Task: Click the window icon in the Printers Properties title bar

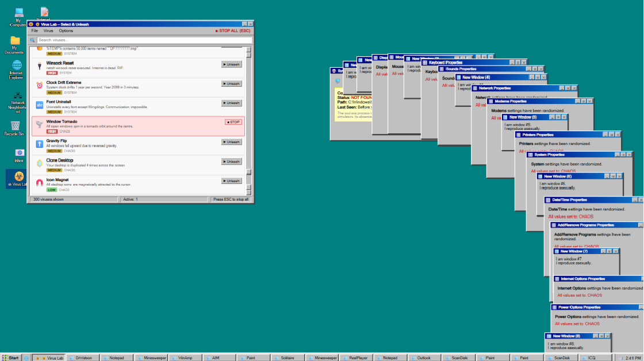Action: pos(519,135)
